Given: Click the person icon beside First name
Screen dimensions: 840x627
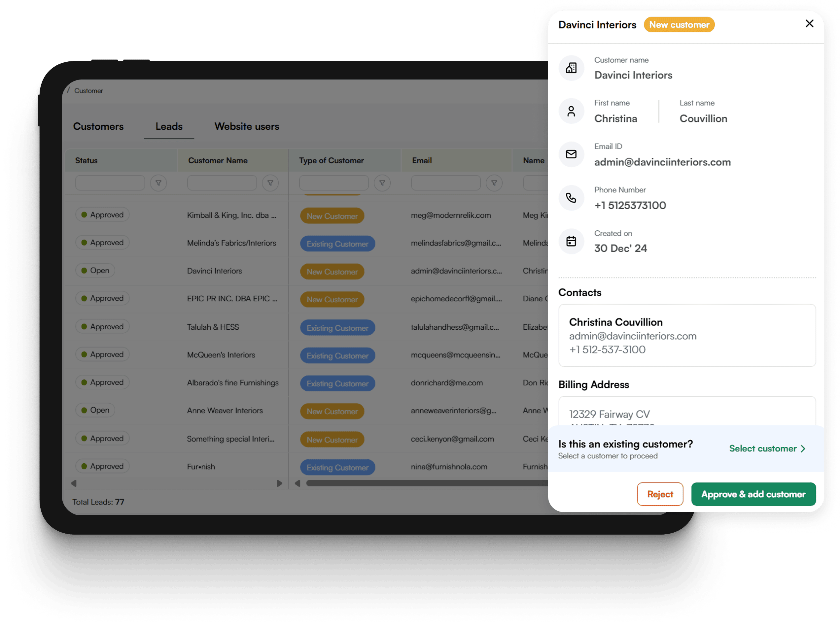Looking at the screenshot, I should (571, 111).
